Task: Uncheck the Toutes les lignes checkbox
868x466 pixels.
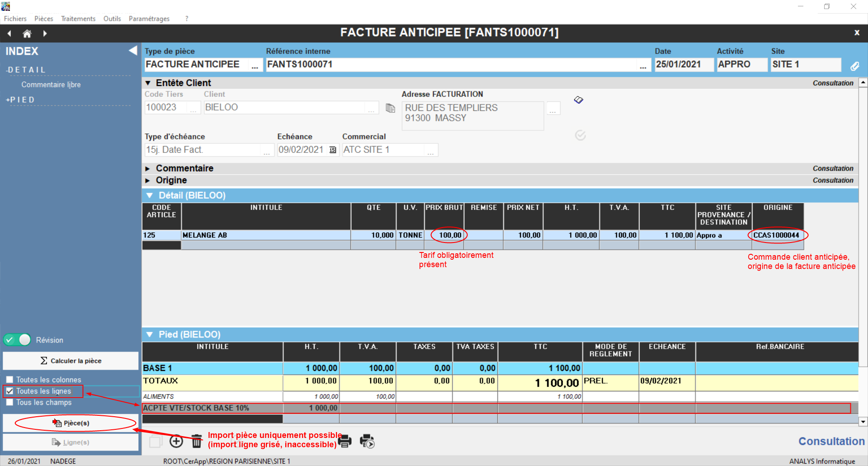Action: [9, 391]
